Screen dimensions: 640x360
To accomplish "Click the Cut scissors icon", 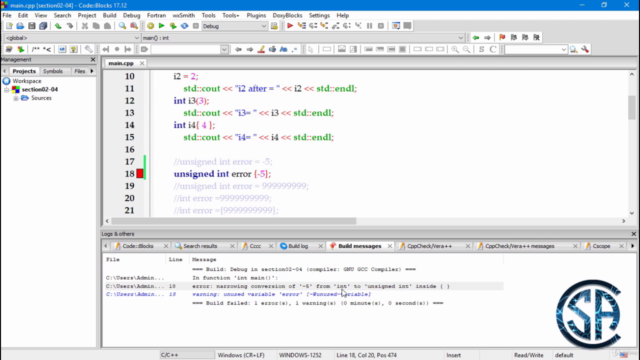I will pos(84,26).
